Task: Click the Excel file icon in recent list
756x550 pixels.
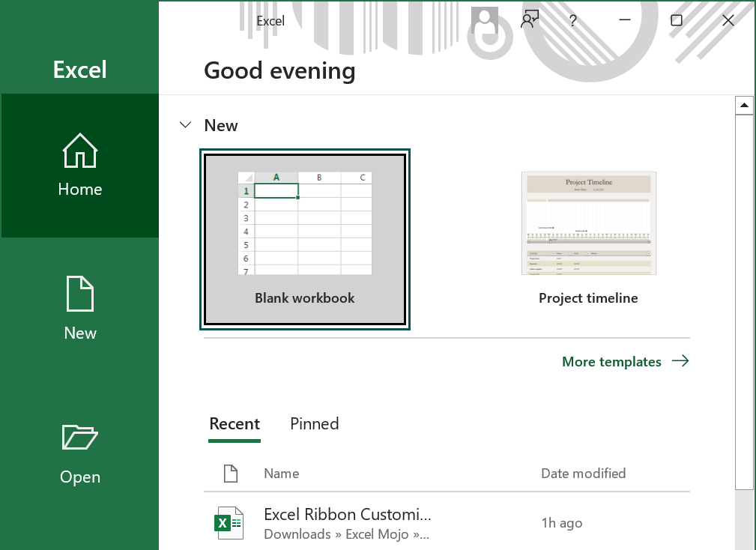Action: click(229, 523)
